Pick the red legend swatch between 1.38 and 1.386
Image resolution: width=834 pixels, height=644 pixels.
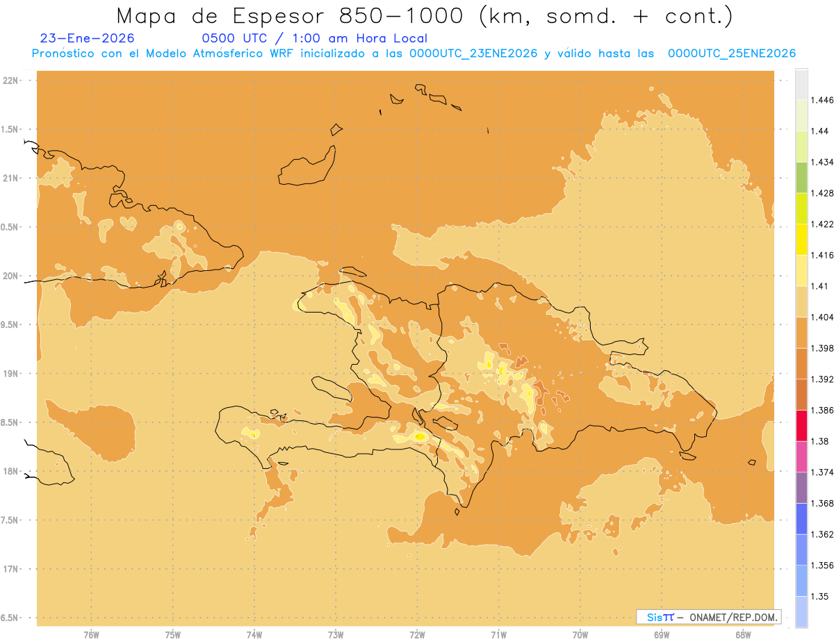pyautogui.click(x=801, y=426)
